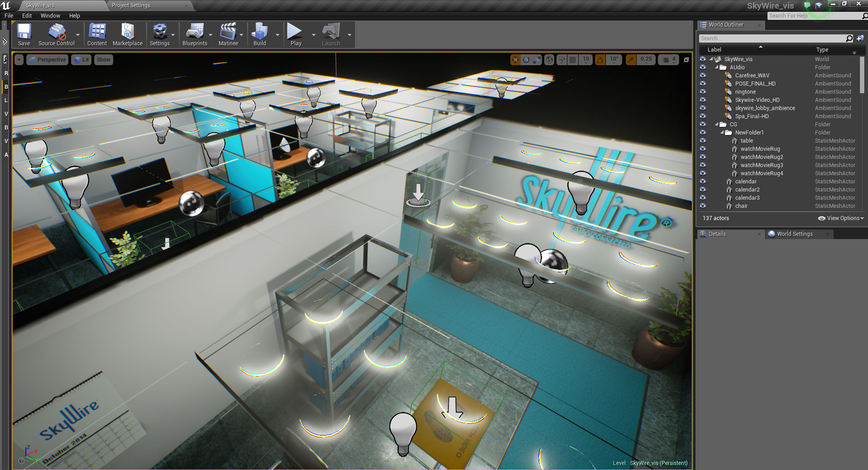
Task: Hide the Carefree_WAV actor
Action: pos(703,76)
